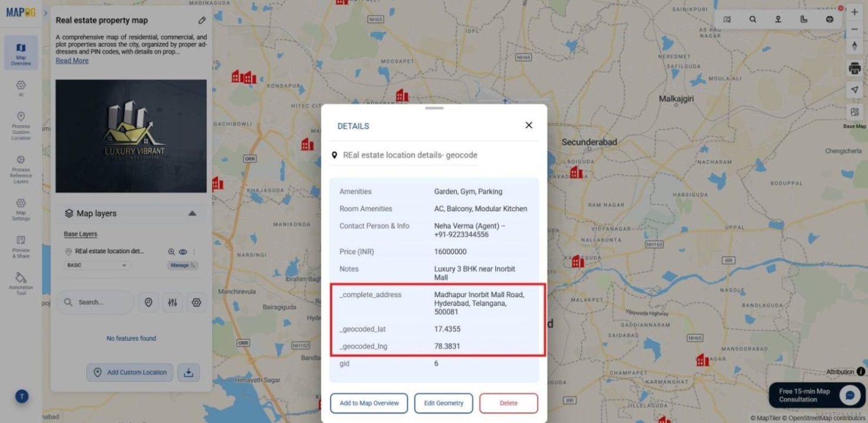868x423 pixels.
Task: Open the print tool on map toolbar
Action: coord(856,68)
